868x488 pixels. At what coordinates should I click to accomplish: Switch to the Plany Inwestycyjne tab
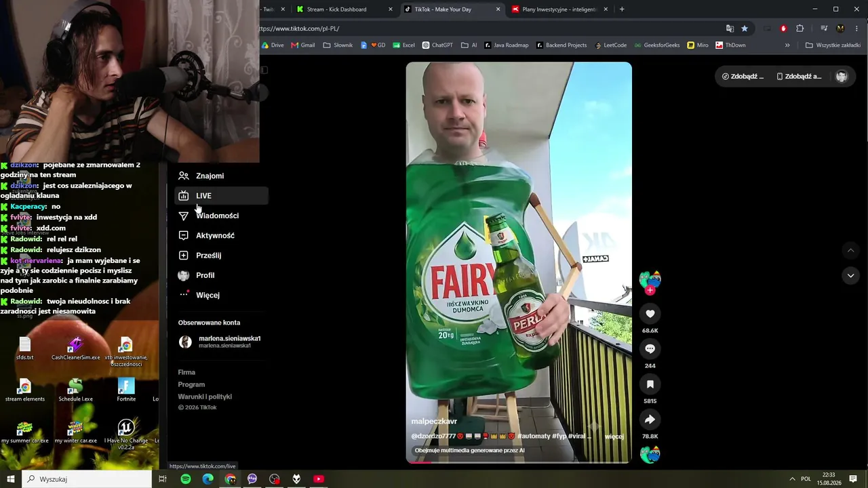pyautogui.click(x=560, y=9)
